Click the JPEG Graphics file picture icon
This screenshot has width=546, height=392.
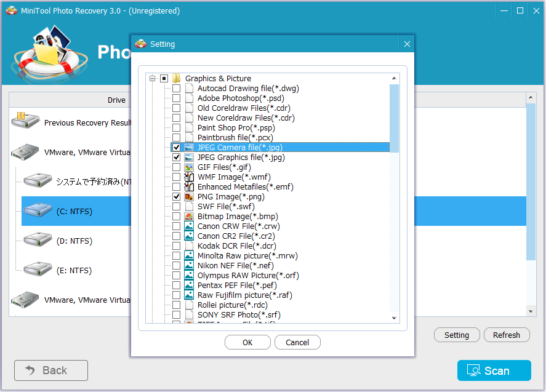[x=189, y=158]
